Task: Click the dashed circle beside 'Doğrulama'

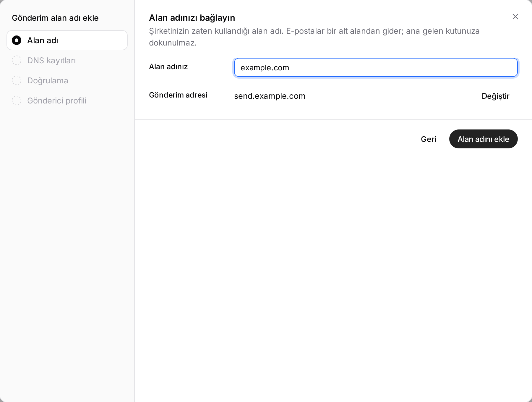Action: [x=17, y=80]
